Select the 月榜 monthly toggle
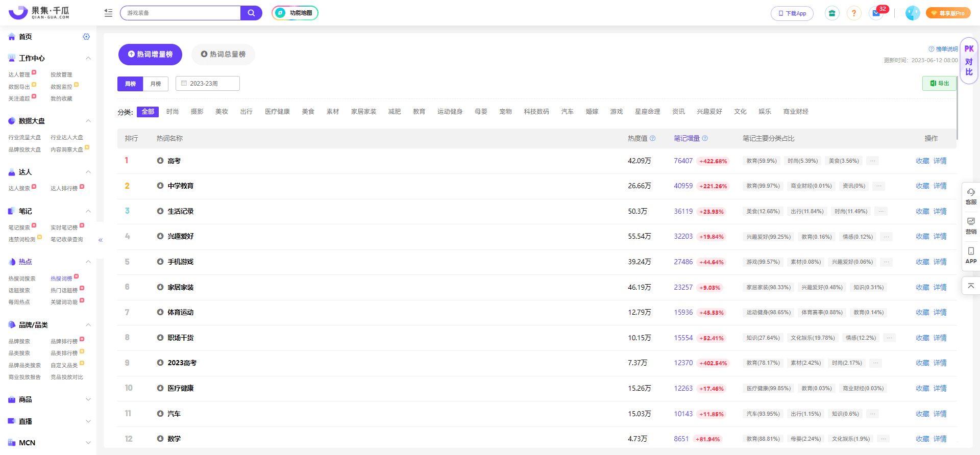Screen dimensions: 980x455 [156, 84]
